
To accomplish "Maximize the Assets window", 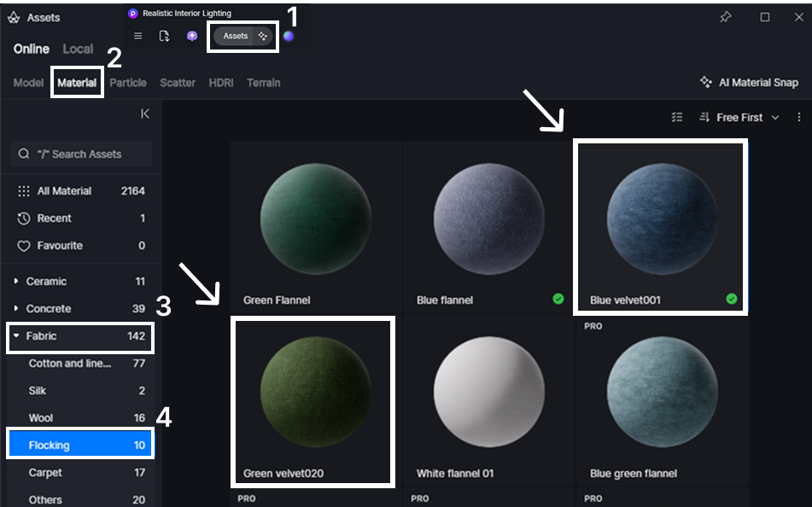I will 765,17.
